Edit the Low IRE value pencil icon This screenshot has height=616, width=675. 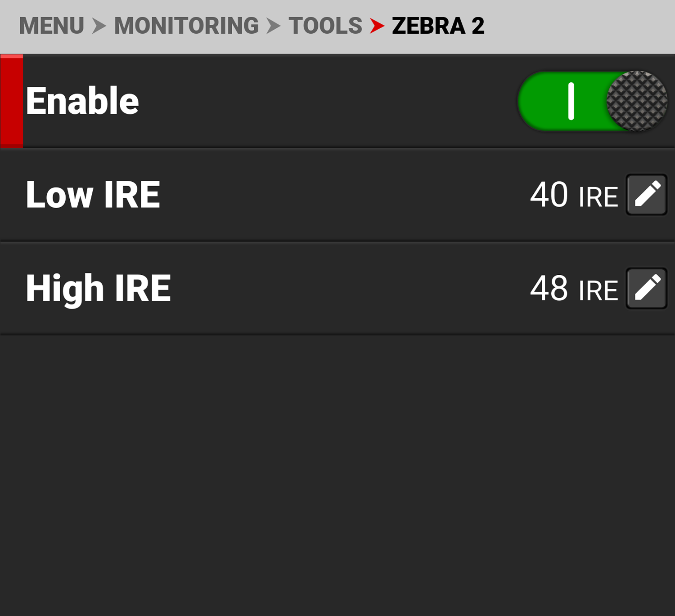647,195
